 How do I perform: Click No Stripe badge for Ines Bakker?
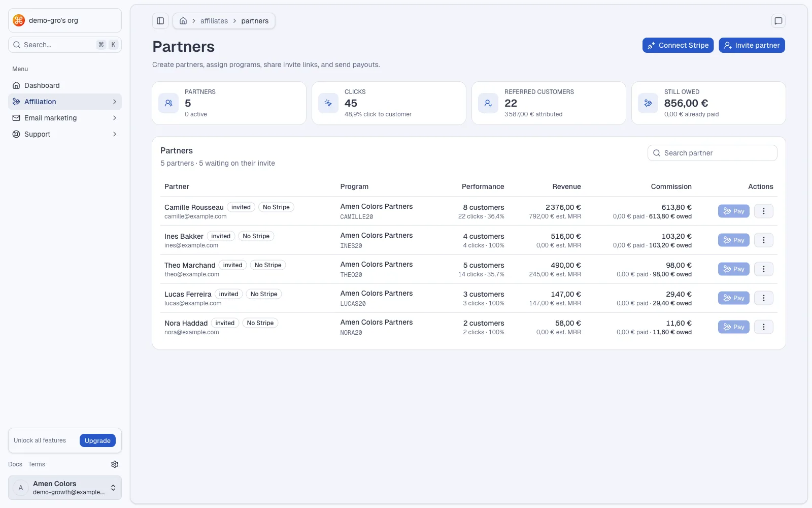256,236
